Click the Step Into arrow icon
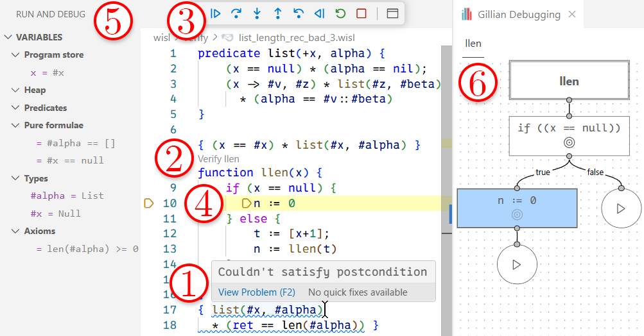The height and width of the screenshot is (336, 644). 257,13
